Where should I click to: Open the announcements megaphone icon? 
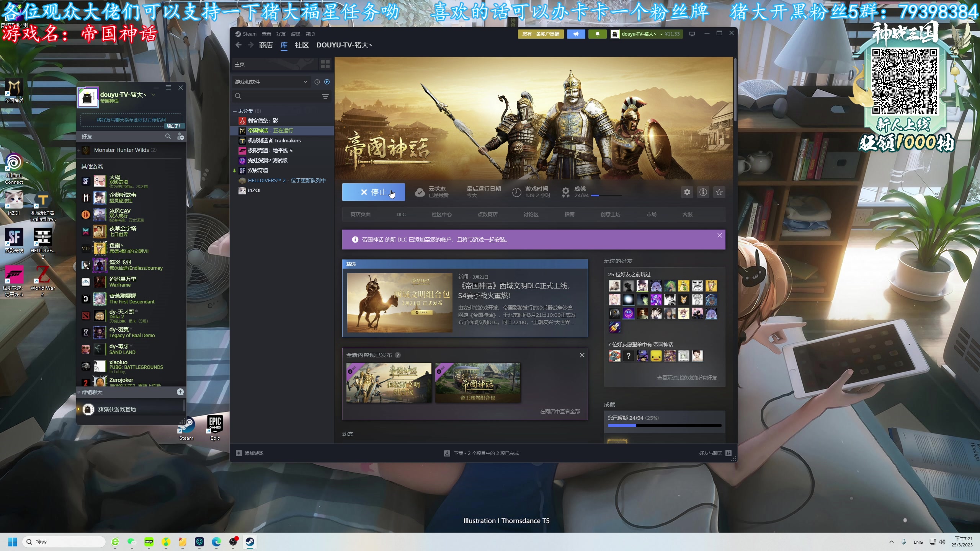point(576,34)
